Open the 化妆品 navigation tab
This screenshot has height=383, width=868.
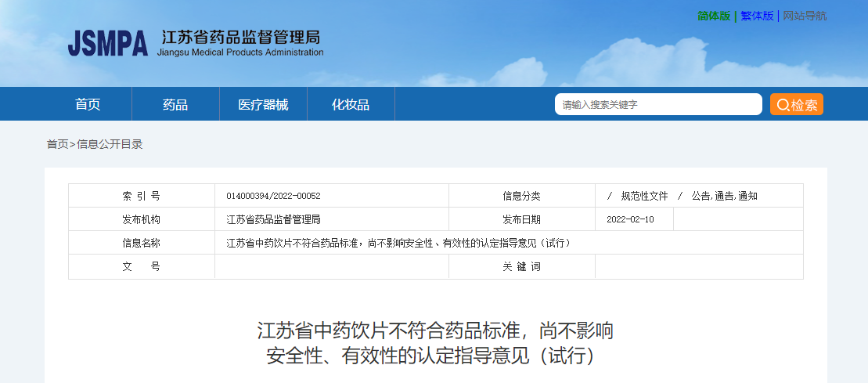click(x=351, y=104)
